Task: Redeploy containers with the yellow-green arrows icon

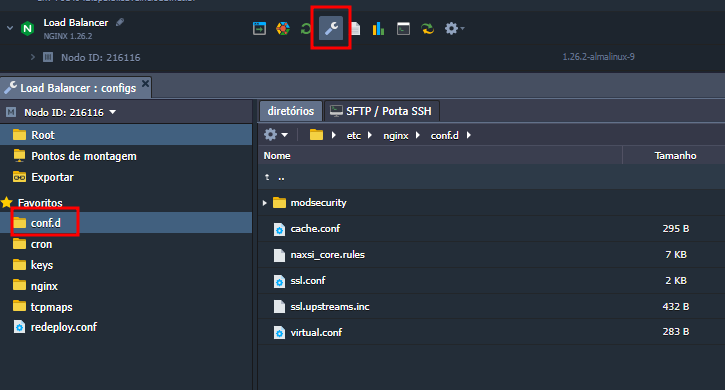Action: point(428,29)
